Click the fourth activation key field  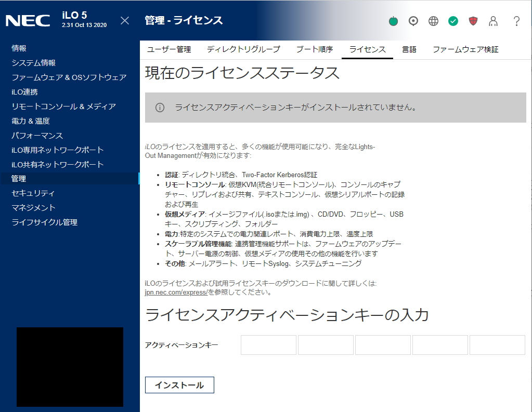(440, 345)
